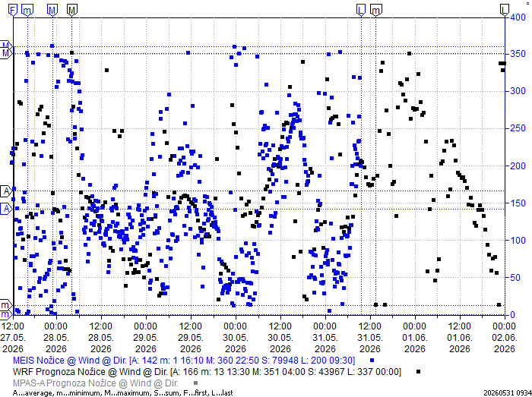This screenshot has height=397, width=532.
Task: Select the black M maximum flag on left axis
Action: pos(6,53)
